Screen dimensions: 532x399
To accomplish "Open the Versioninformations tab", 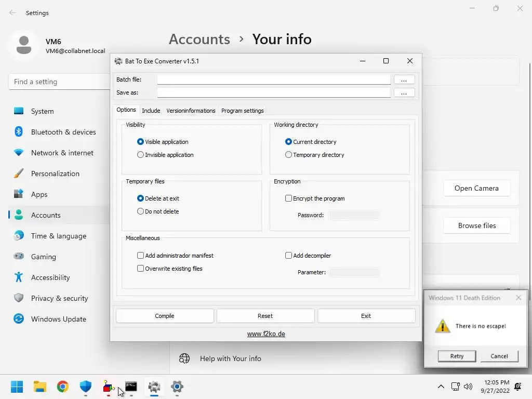I will click(191, 111).
